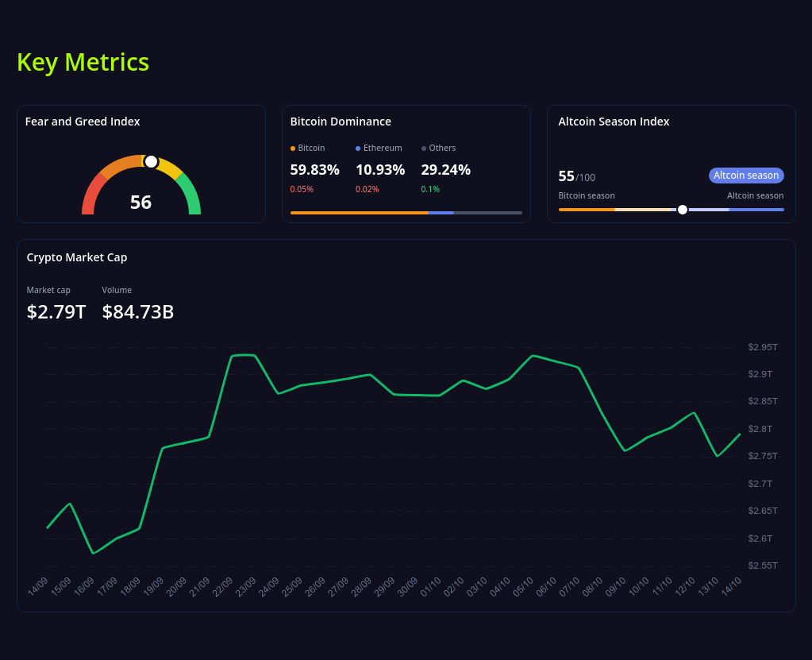Click the $2.79T market cap value

click(x=56, y=312)
